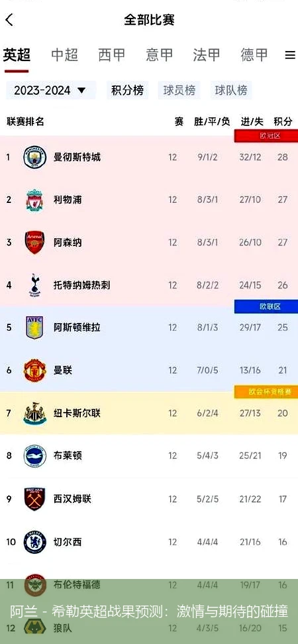Click the West Ham United crest

35,499
